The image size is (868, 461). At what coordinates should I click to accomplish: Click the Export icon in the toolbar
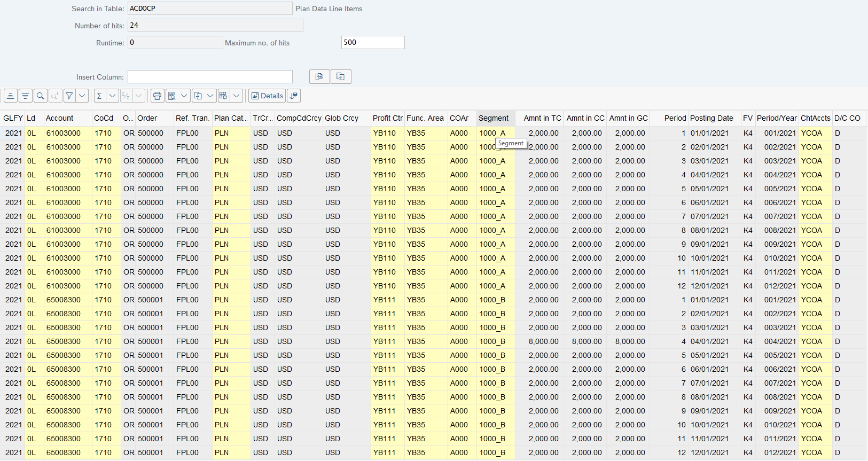(x=198, y=96)
